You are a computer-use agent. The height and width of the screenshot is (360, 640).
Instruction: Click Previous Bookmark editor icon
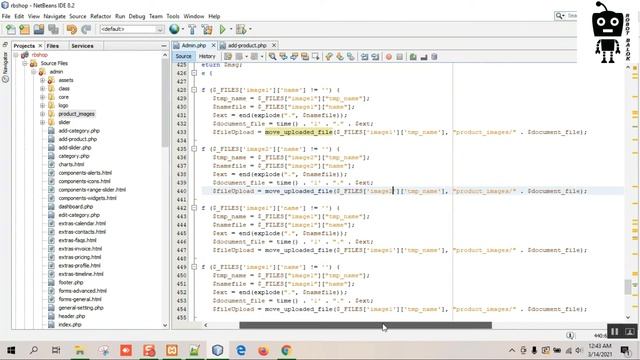click(329, 57)
